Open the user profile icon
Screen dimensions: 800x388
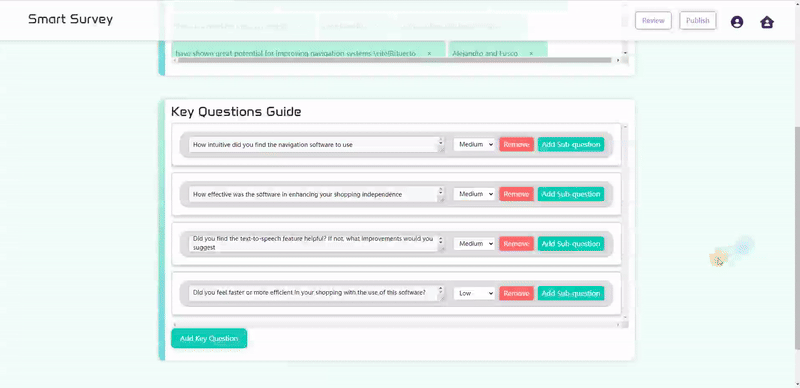737,22
